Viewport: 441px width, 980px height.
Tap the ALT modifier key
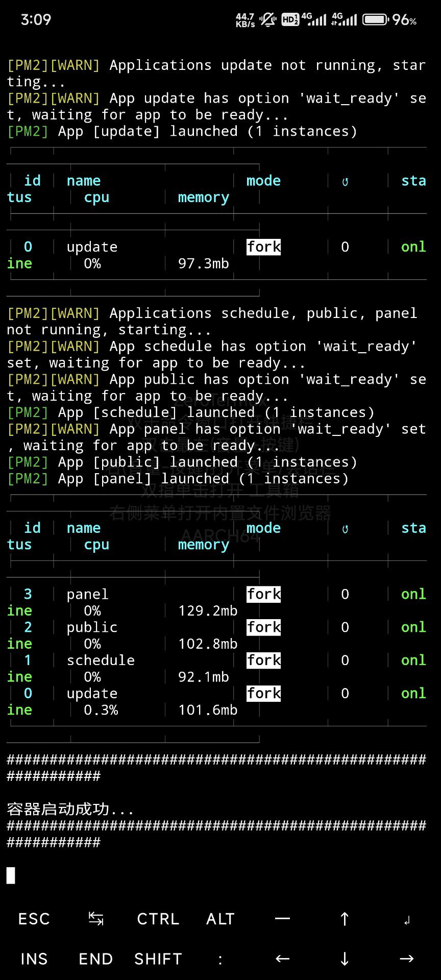(x=220, y=919)
